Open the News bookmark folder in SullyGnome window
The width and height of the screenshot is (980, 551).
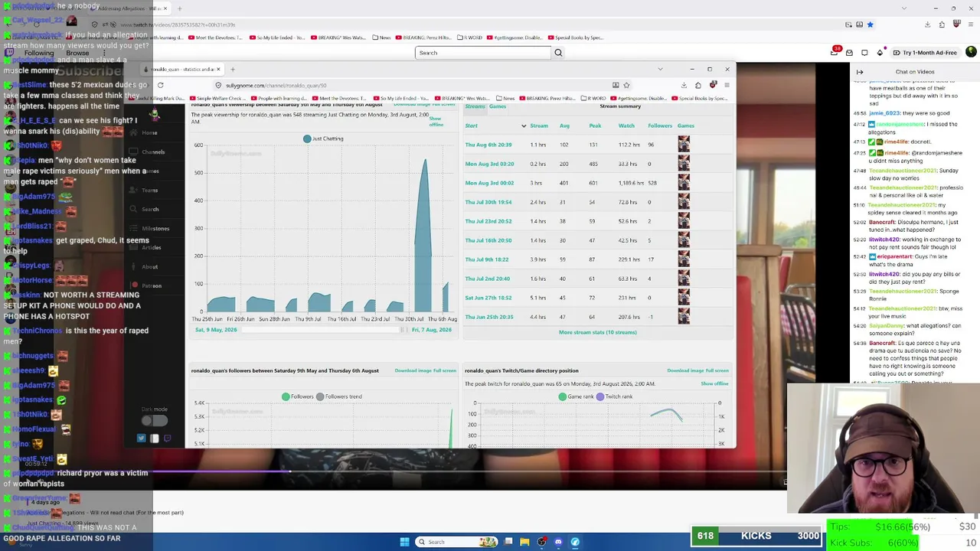tap(504, 99)
